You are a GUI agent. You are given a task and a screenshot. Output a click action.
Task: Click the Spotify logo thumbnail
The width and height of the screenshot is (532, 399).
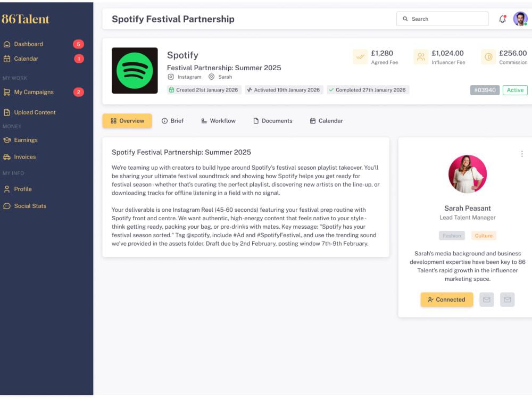coord(135,71)
